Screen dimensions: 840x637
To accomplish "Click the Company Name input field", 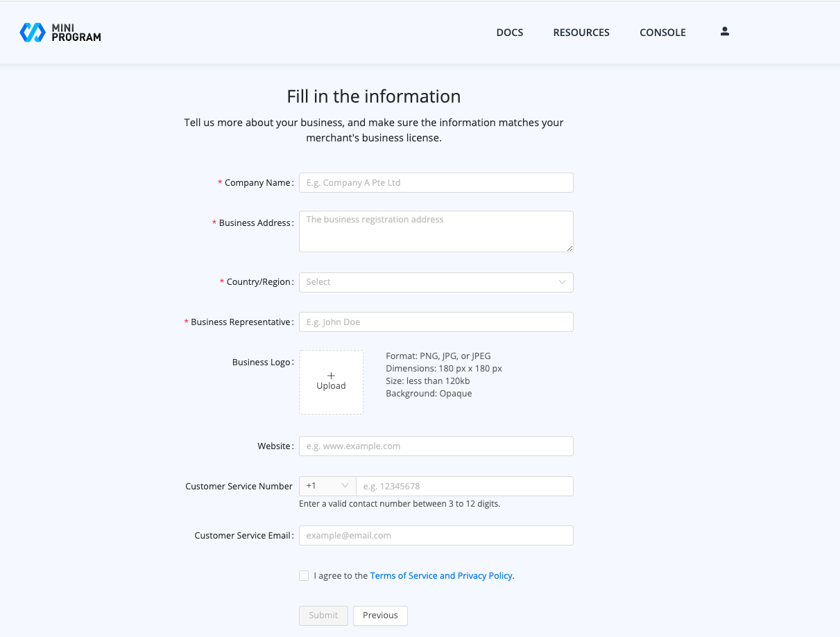I will 436,182.
